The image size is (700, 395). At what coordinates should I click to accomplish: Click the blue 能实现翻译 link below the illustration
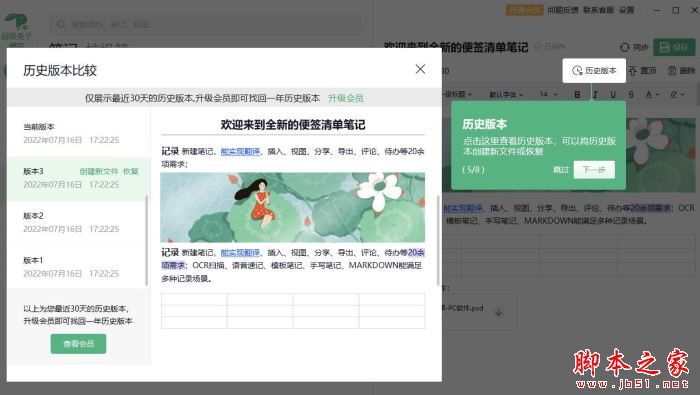[240, 253]
